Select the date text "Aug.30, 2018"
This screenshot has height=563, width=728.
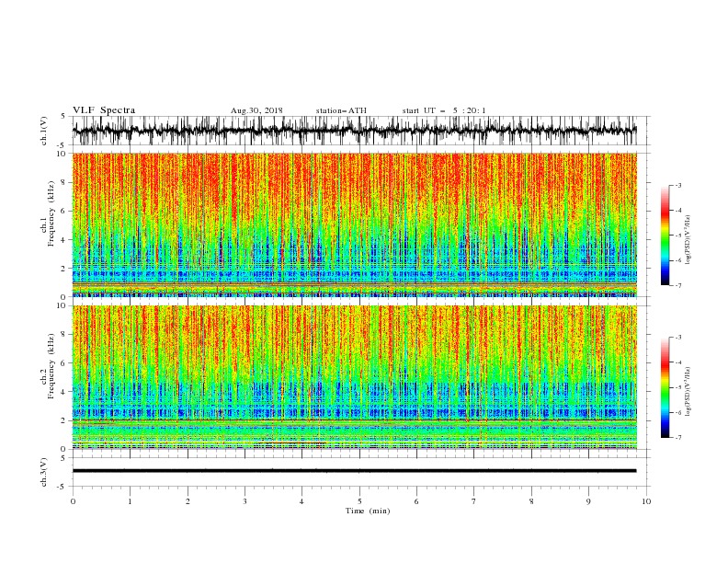coord(256,110)
